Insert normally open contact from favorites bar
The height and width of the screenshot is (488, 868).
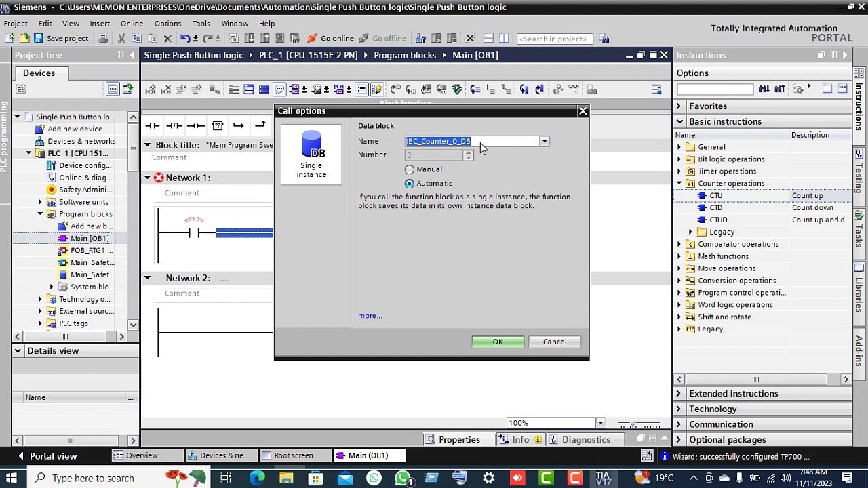pyautogui.click(x=153, y=125)
